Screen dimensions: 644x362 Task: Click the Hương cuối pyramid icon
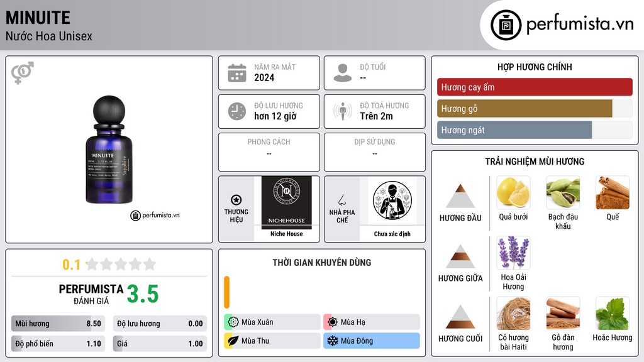click(x=460, y=317)
